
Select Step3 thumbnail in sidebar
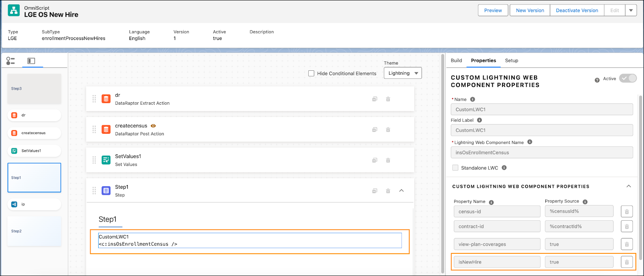[x=34, y=88]
